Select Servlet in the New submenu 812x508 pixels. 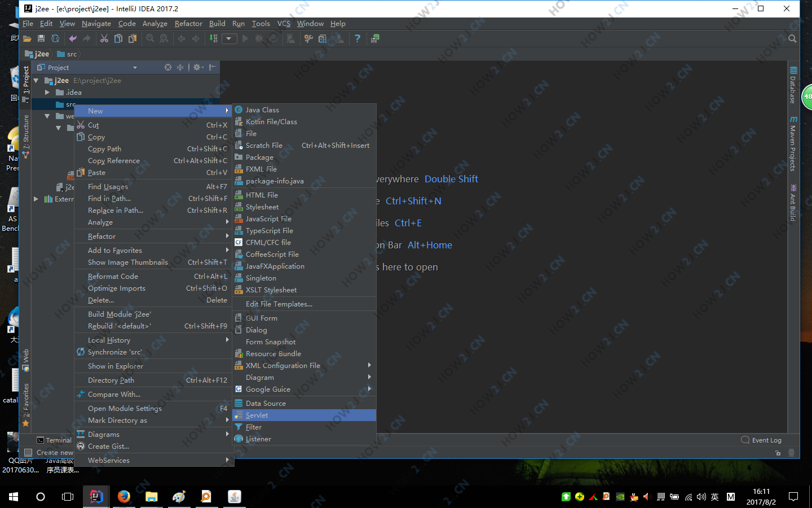tap(304, 415)
